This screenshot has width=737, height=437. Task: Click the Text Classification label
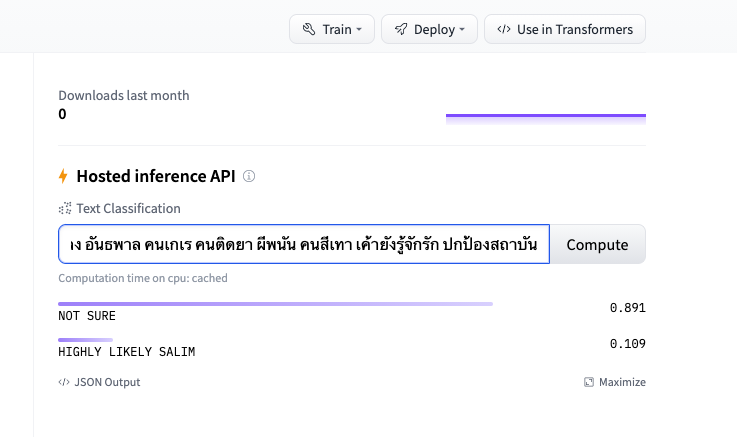tap(128, 208)
